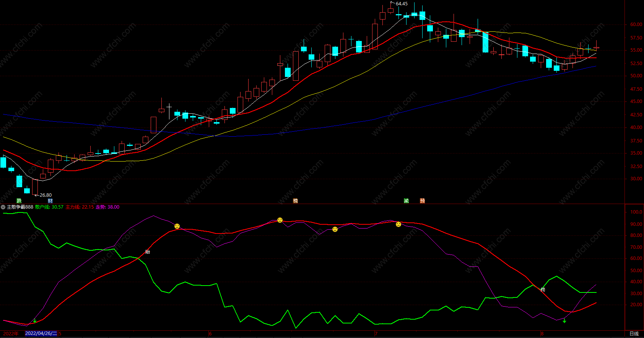644x338 pixels.
Task: Click the 100.0 indicator axis label
Action: click(x=636, y=212)
